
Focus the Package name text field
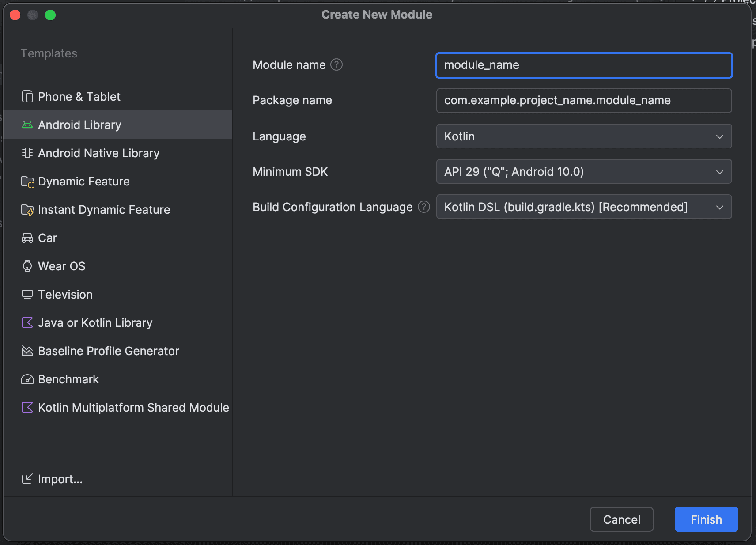584,101
